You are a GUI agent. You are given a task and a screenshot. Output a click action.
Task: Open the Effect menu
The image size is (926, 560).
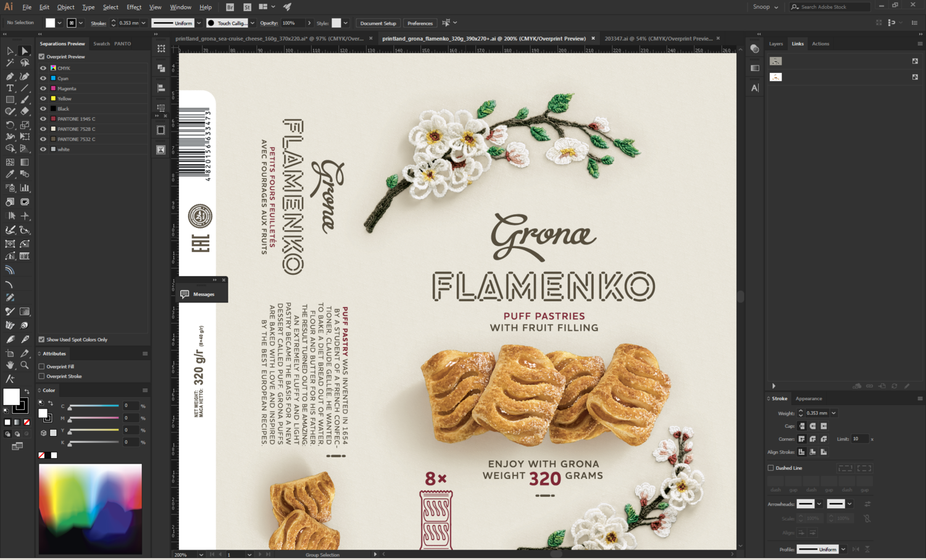coord(134,7)
